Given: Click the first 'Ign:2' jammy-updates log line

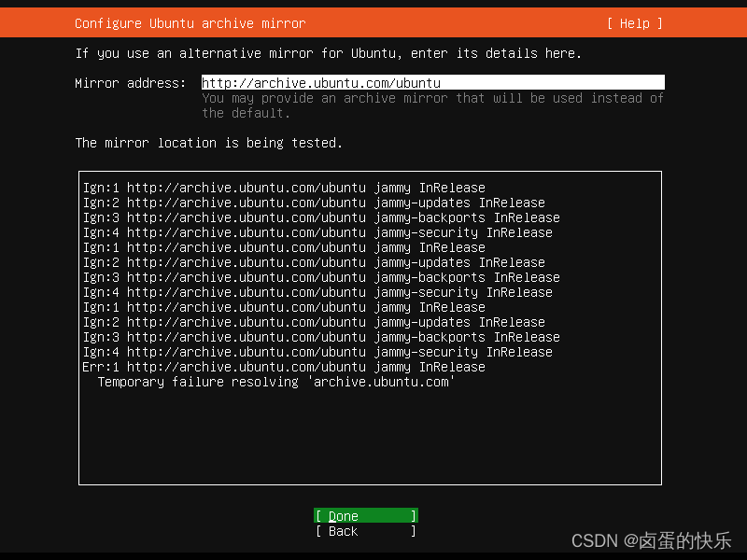Looking at the screenshot, I should click(314, 203).
